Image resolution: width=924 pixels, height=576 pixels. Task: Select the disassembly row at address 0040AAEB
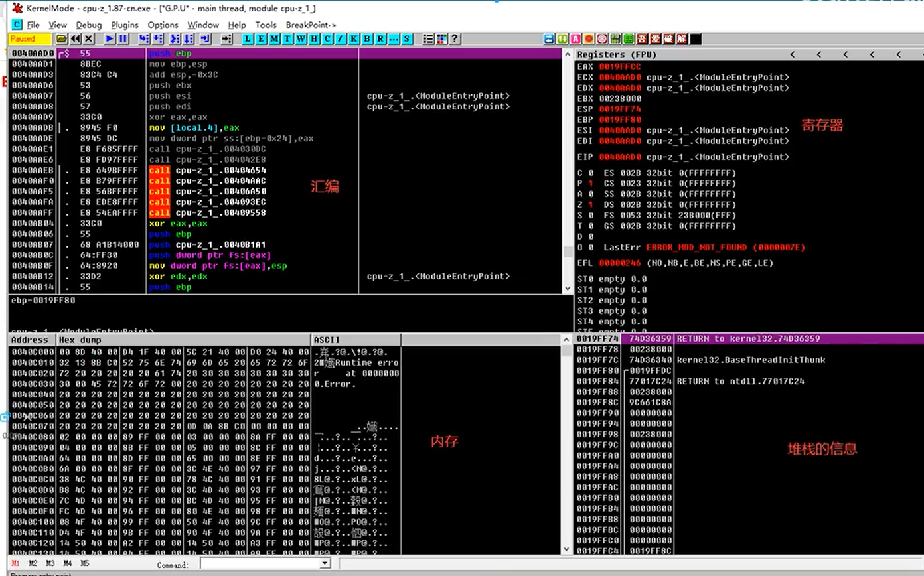tap(286, 171)
